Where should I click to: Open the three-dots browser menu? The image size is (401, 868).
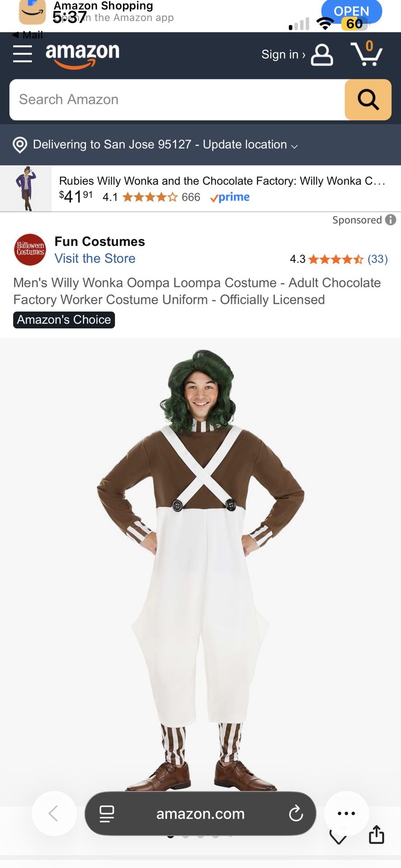coord(346,813)
